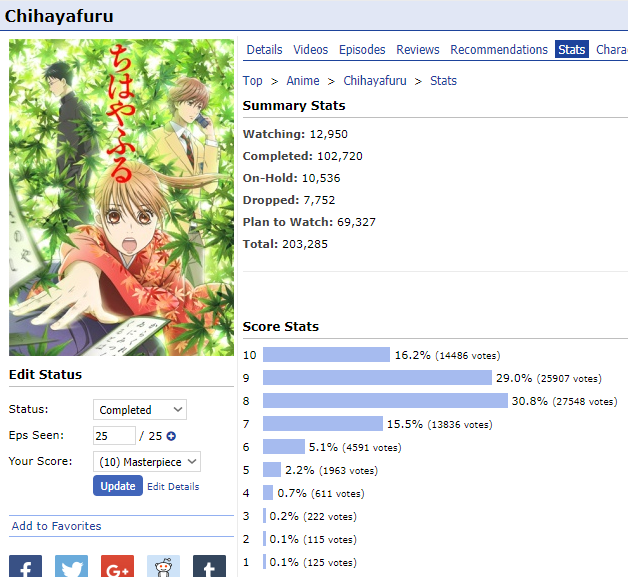Viewport: 628px width, 577px height.
Task: Click the 0.1% (125 votes) label
Action: 313,563
